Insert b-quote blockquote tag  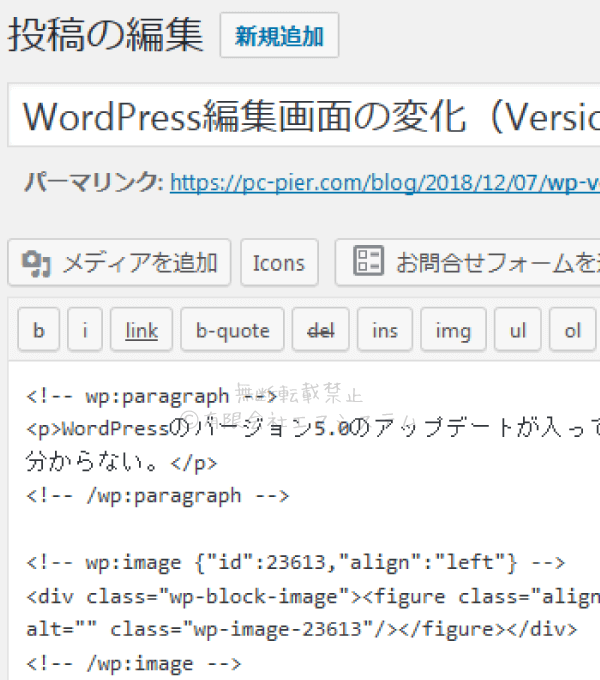[232, 330]
